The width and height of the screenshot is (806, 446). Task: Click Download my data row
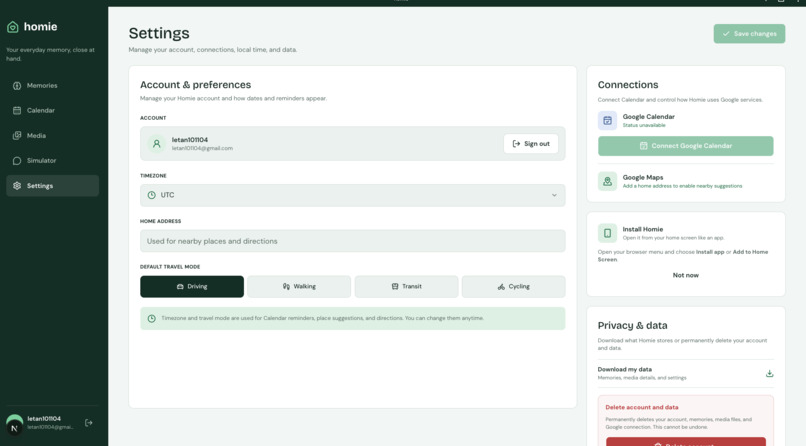[685, 374]
